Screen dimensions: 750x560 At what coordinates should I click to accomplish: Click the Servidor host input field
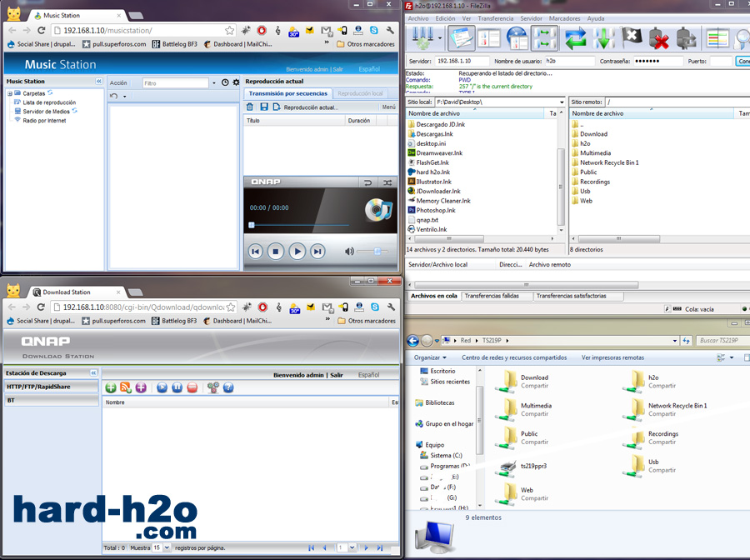[462, 61]
